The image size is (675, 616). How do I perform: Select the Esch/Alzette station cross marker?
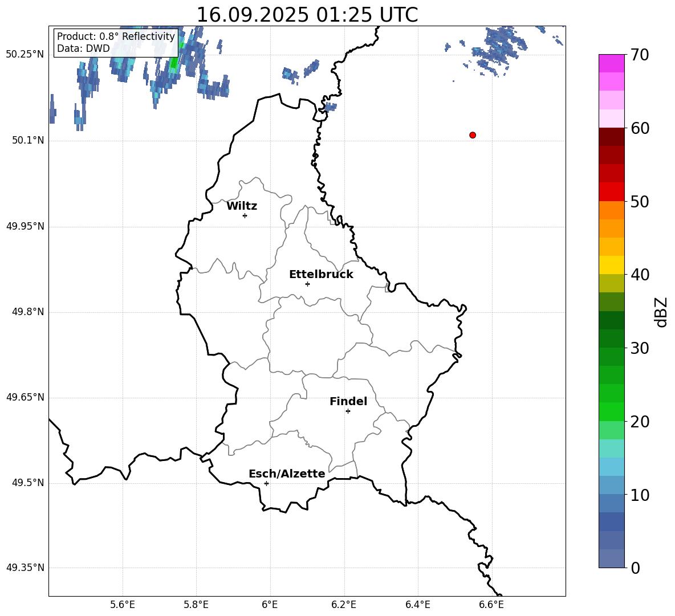[266, 483]
